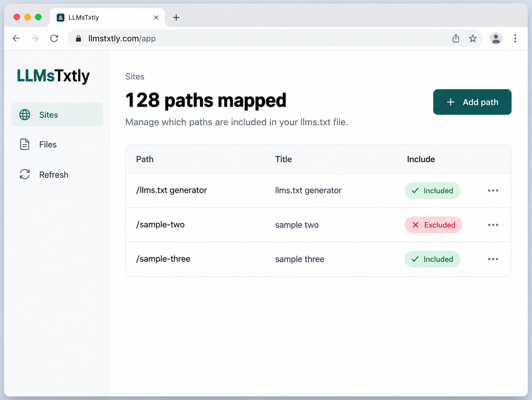This screenshot has width=532, height=400.
Task: Click the browser back arrow
Action: click(16, 38)
